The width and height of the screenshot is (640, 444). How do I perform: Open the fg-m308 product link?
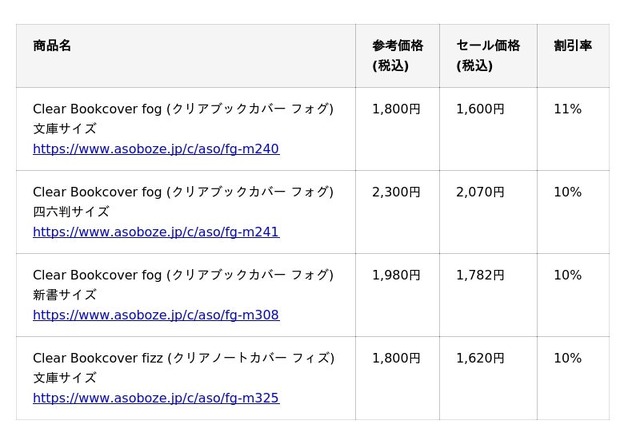pyautogui.click(x=155, y=315)
